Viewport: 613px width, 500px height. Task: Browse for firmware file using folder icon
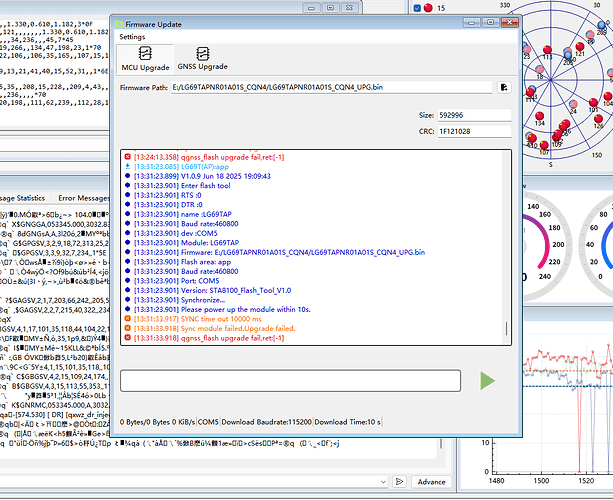(x=505, y=88)
